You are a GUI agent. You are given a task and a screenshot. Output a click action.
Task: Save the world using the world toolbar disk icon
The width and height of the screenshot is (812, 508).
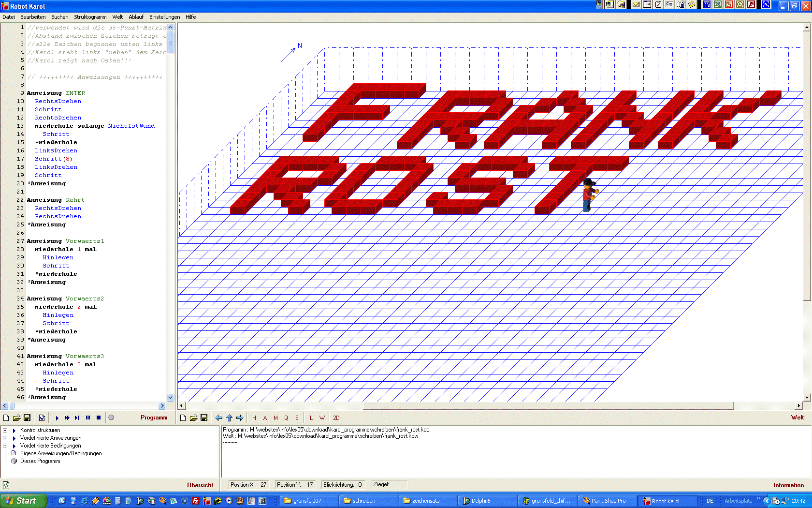(204, 418)
